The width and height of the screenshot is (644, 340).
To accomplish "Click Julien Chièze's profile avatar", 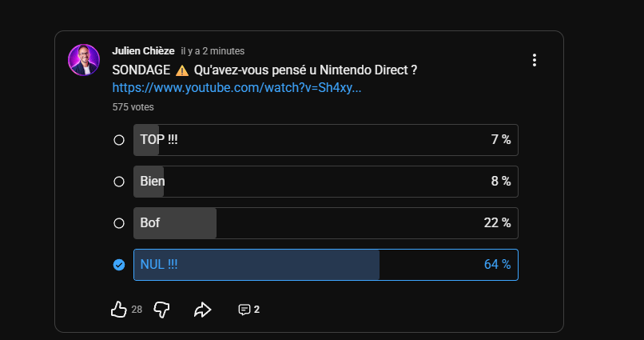I will click(x=84, y=60).
